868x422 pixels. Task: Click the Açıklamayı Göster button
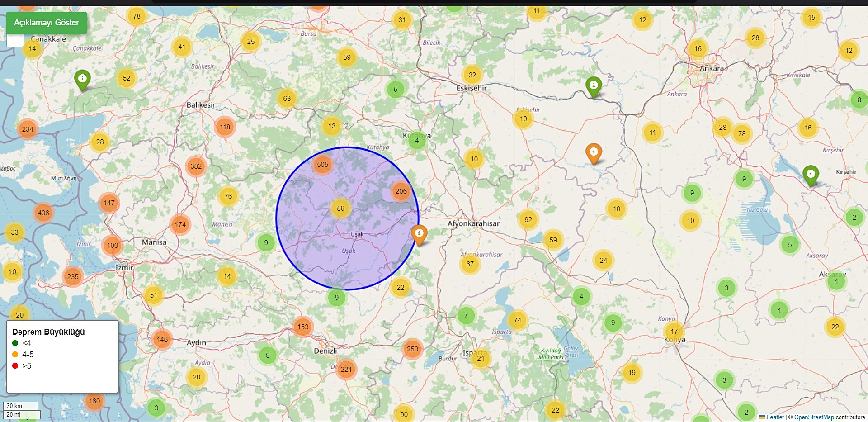click(x=46, y=23)
